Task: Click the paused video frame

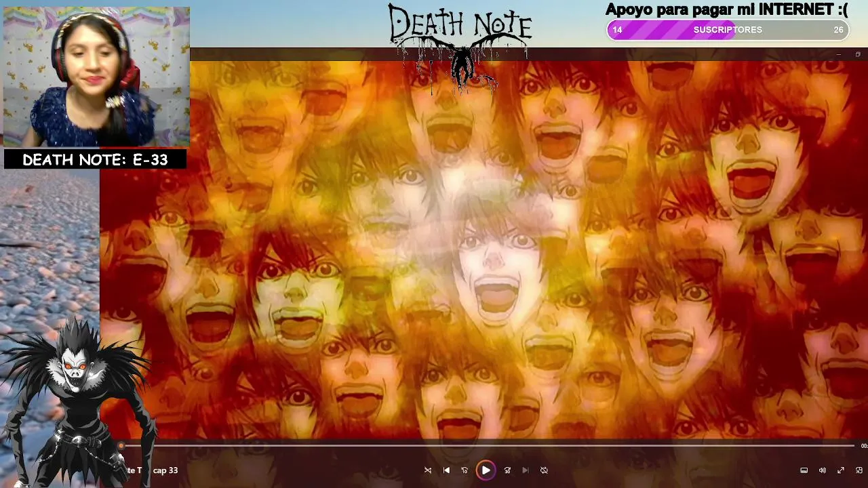Action: click(484, 251)
